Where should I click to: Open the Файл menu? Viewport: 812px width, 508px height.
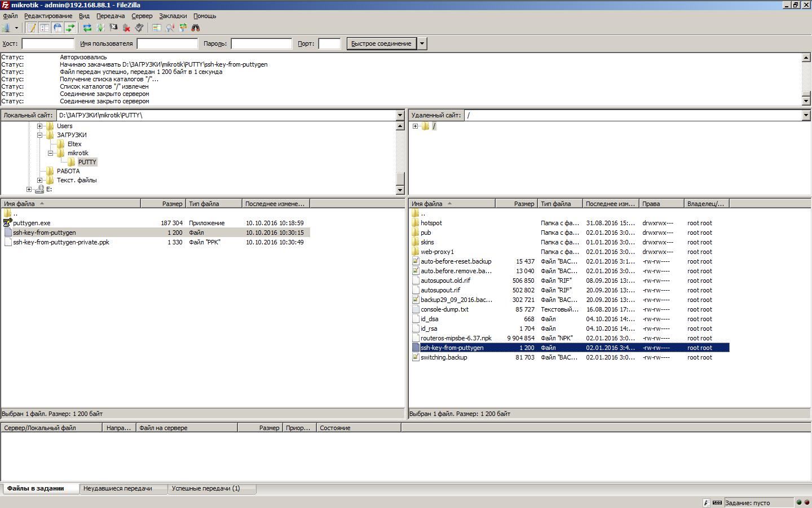[10, 16]
